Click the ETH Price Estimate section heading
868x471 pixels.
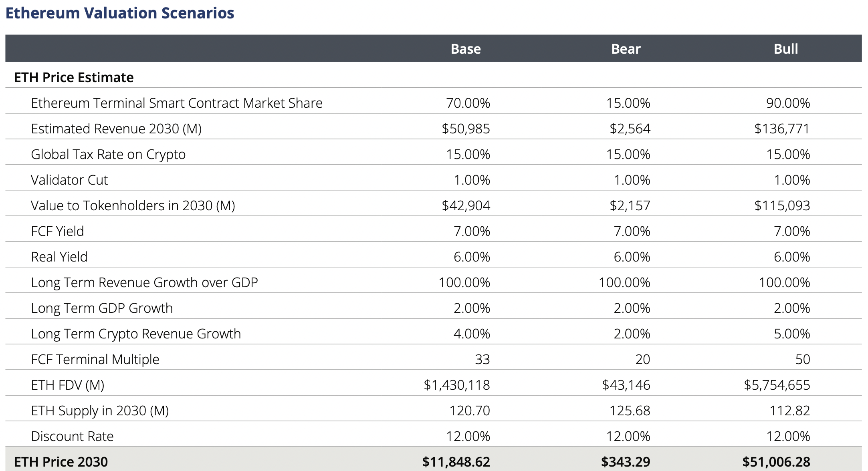click(74, 77)
